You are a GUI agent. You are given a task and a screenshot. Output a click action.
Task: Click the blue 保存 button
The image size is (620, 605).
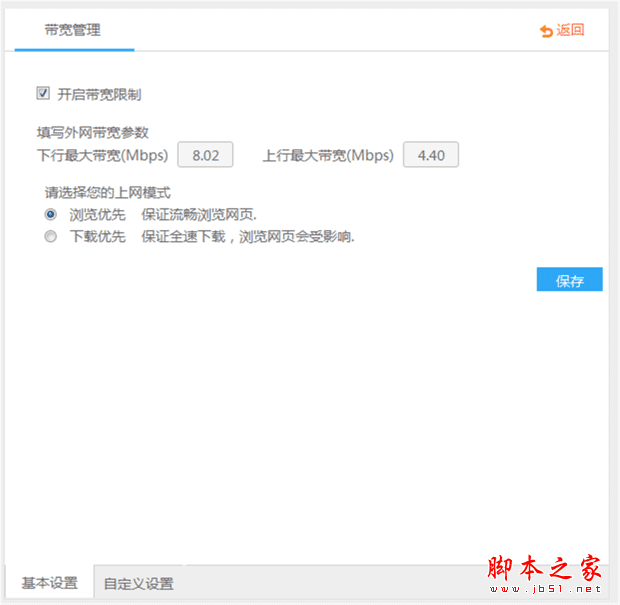(569, 279)
